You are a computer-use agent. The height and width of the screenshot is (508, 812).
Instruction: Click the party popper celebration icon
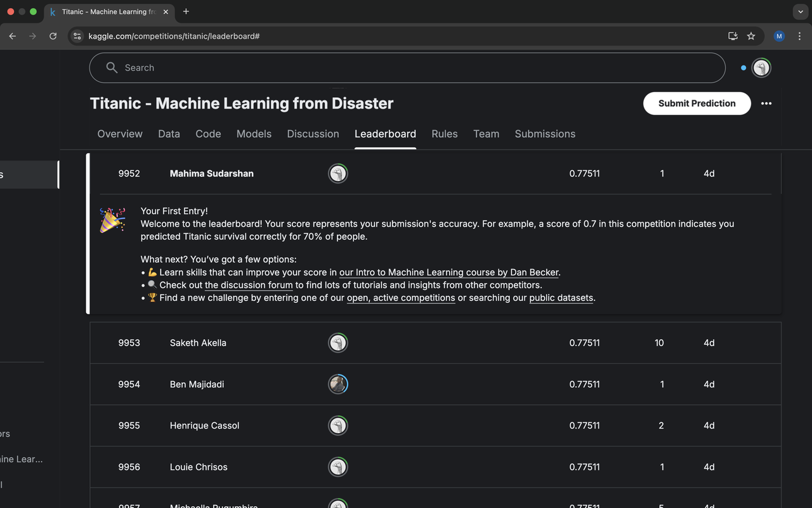click(112, 220)
